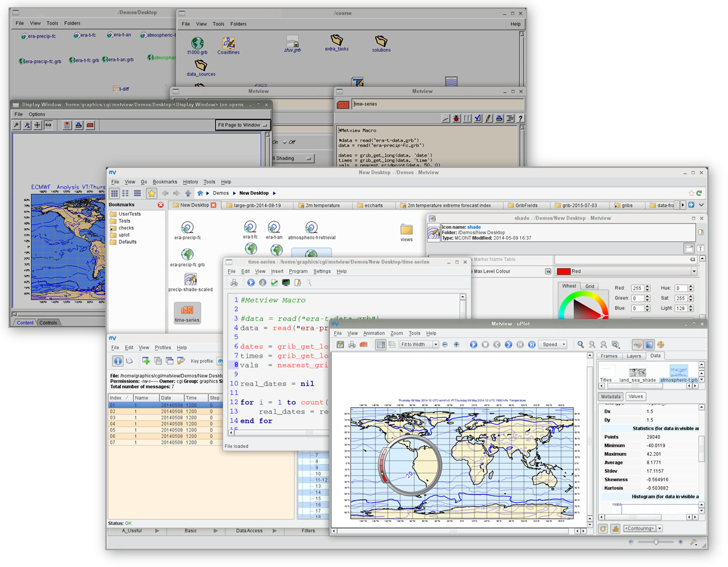Zoom out with uPlot minus button
728x567 pixels.
pos(445,345)
